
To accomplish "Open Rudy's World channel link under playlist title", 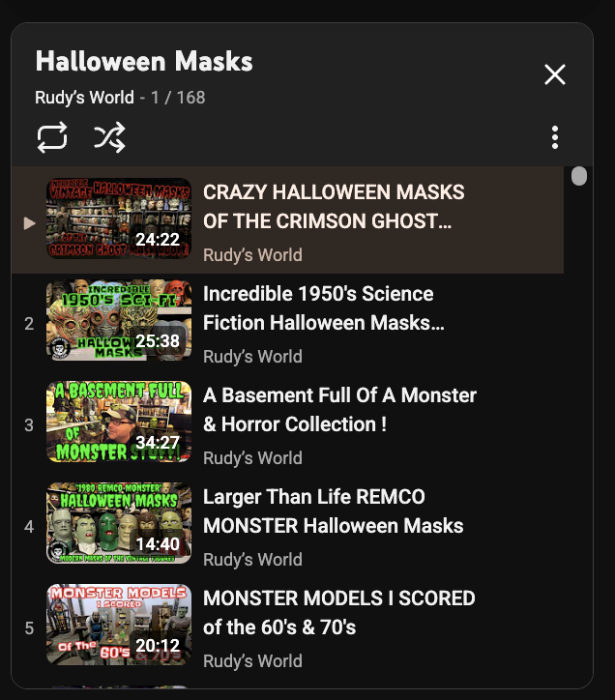I will coord(84,98).
